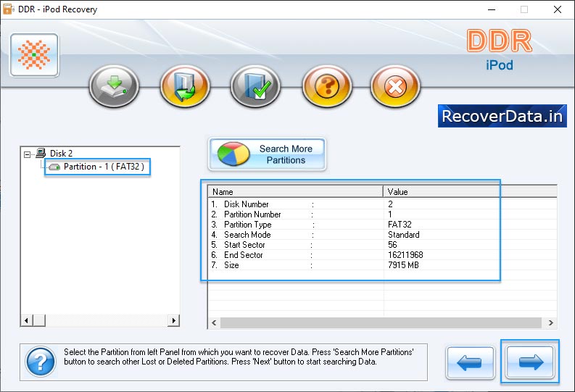Click the book with green arrow toolbar icon
This screenshot has height=392, width=575.
[185, 86]
